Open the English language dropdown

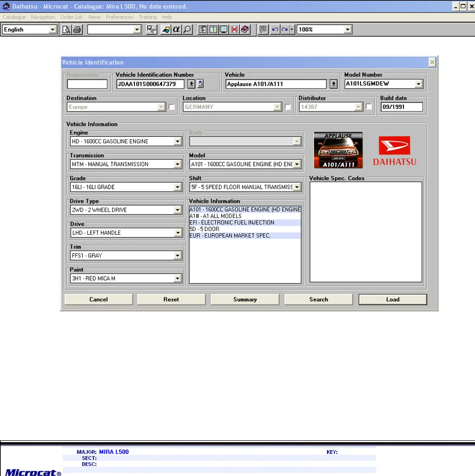tap(52, 29)
